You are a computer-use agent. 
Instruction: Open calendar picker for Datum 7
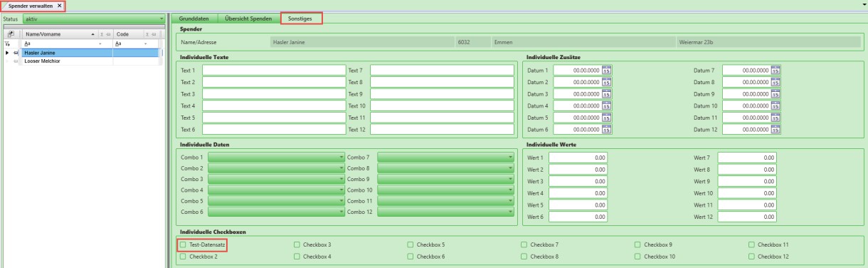[x=776, y=70]
